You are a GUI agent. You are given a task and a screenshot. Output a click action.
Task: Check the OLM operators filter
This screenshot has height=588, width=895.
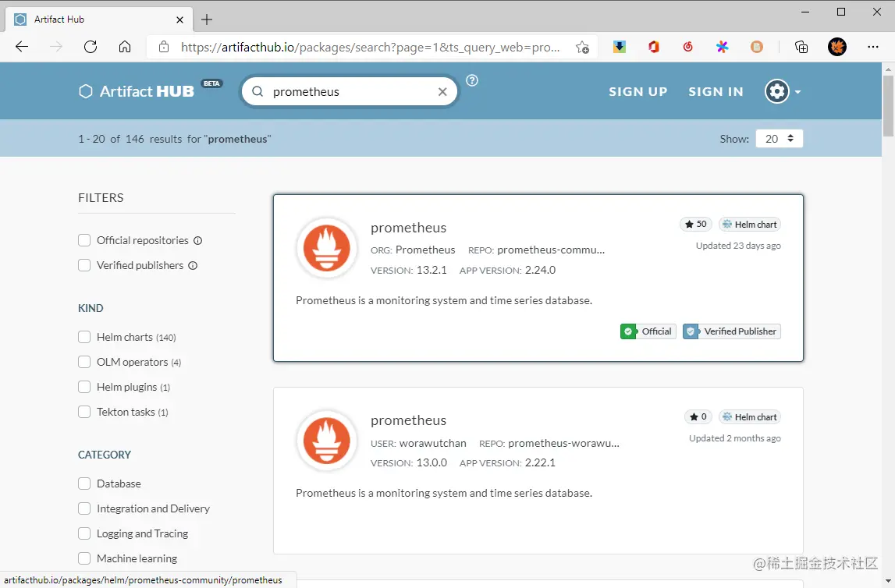(84, 362)
